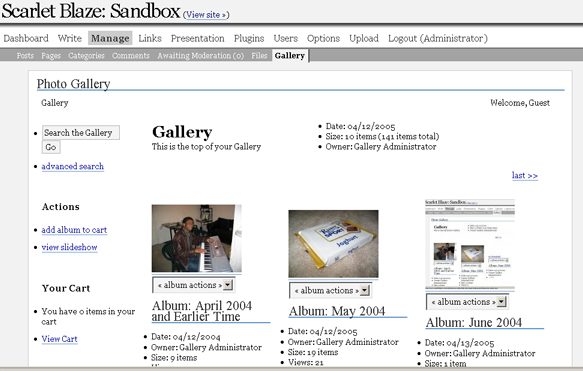Click the Gallery breadcrumb text

coord(55,103)
